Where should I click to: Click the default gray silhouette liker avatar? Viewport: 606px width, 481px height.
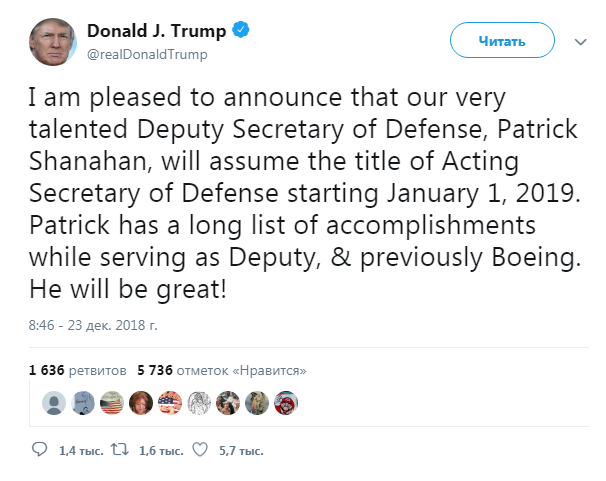(x=54, y=402)
